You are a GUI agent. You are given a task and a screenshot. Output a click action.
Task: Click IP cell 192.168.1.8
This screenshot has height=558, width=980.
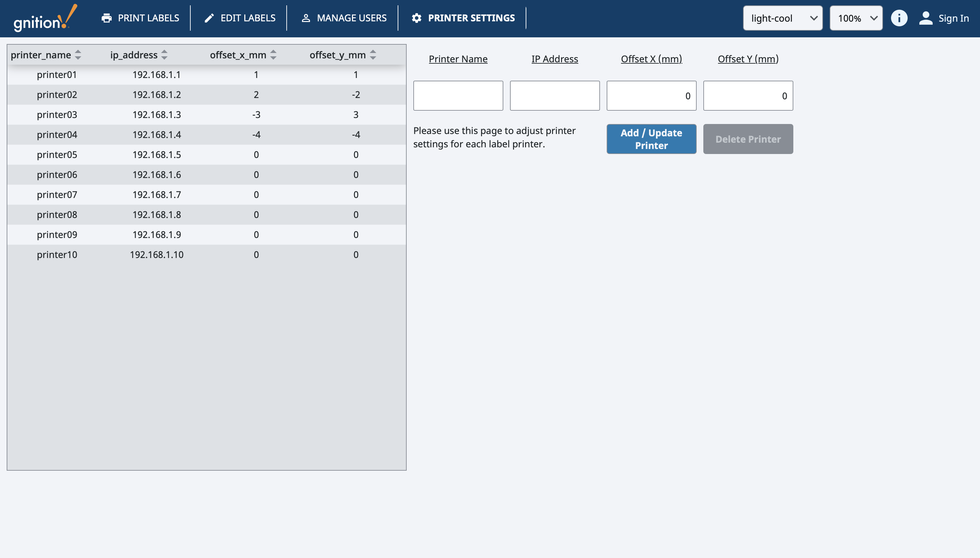pyautogui.click(x=156, y=215)
